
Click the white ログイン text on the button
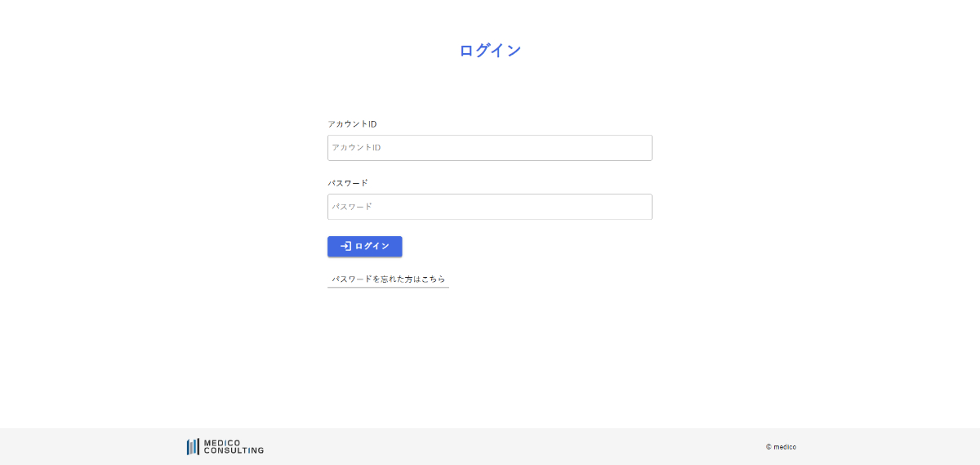pyautogui.click(x=372, y=246)
